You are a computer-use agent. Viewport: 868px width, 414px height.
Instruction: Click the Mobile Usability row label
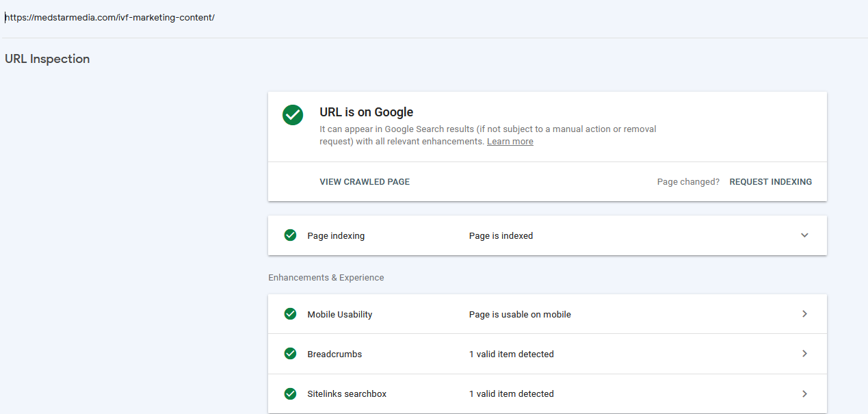340,315
